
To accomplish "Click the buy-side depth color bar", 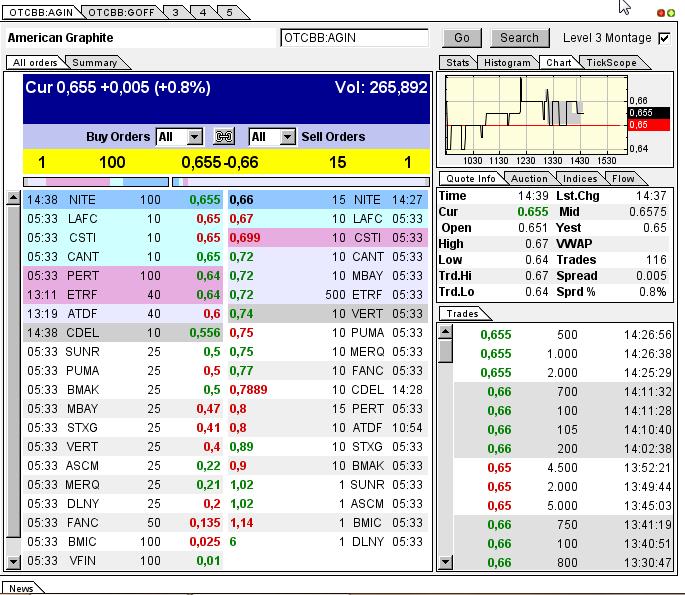I will 96,182.
